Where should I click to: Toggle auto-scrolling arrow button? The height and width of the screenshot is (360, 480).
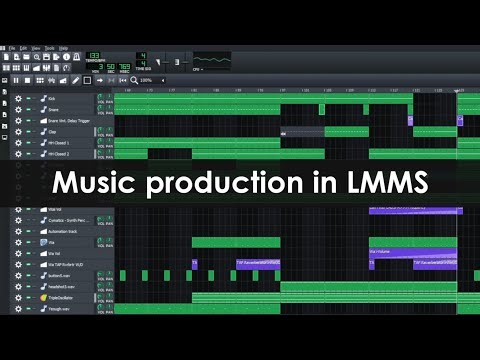(100, 80)
